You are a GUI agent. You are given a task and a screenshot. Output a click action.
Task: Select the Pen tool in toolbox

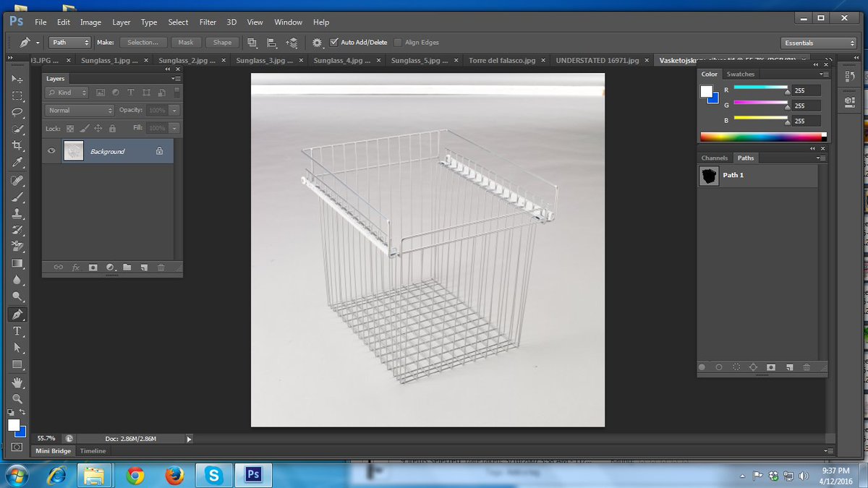[17, 314]
